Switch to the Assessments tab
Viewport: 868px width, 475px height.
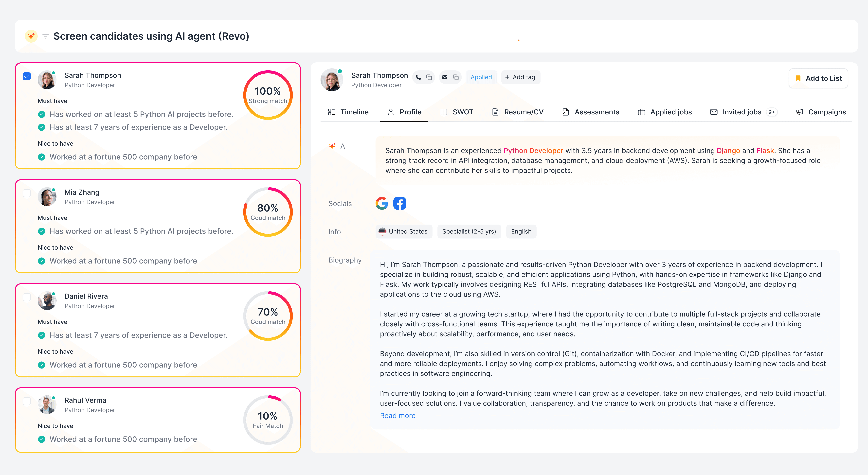590,112
